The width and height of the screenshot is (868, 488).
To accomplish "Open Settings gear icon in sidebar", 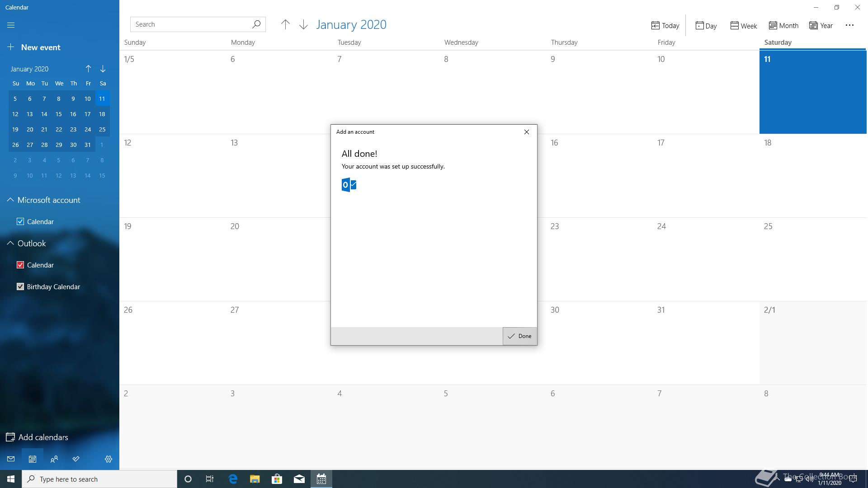I will tap(108, 459).
